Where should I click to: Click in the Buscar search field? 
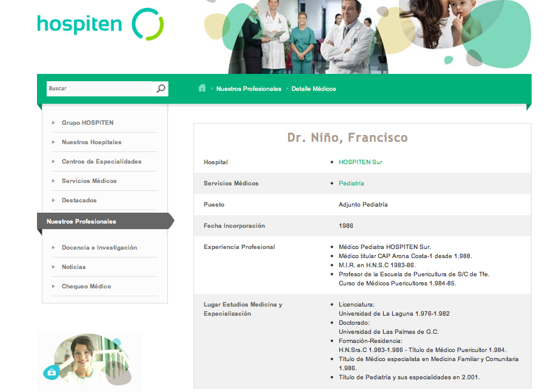tap(98, 88)
